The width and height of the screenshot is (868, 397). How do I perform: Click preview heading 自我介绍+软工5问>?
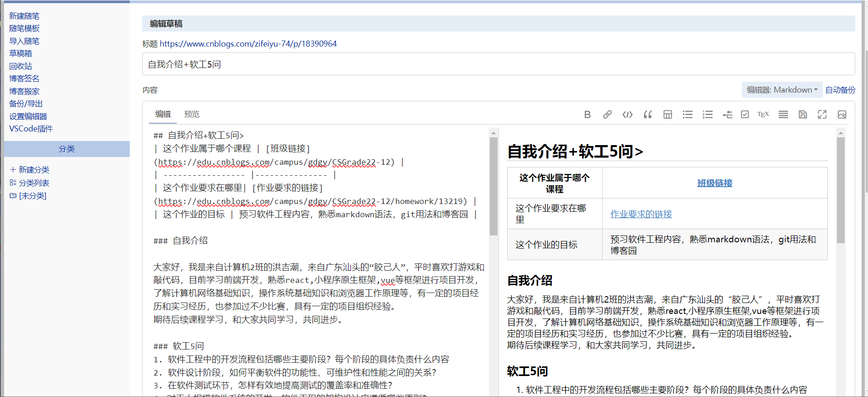[x=575, y=151]
